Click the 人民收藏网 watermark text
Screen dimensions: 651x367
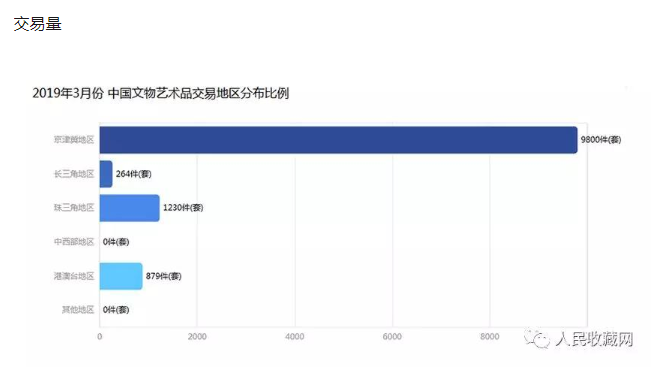coord(594,339)
